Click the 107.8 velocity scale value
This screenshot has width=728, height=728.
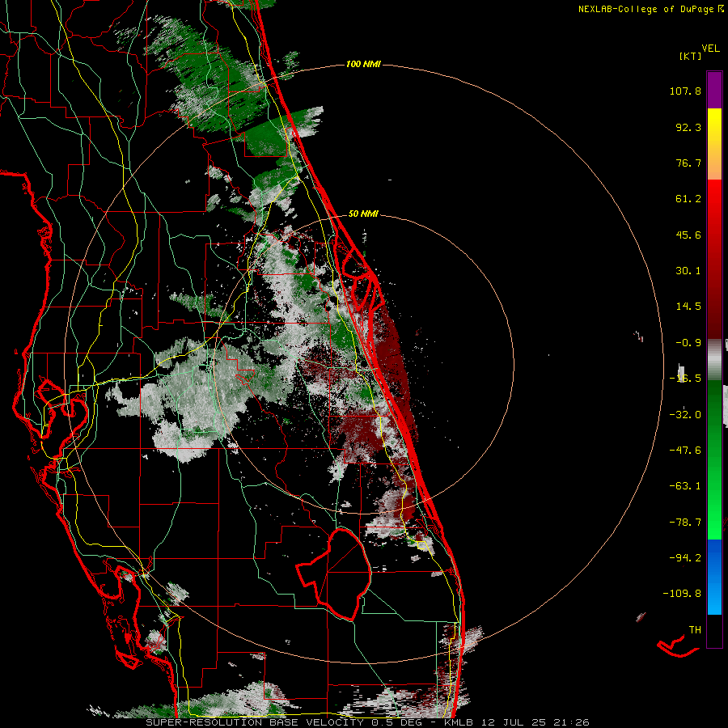tap(685, 91)
